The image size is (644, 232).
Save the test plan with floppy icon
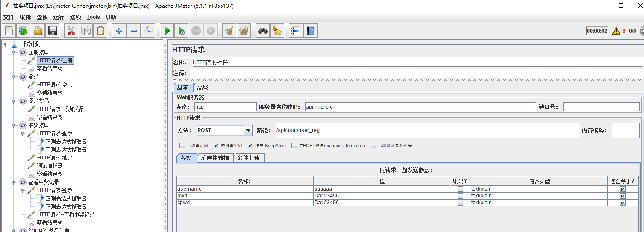tap(53, 31)
